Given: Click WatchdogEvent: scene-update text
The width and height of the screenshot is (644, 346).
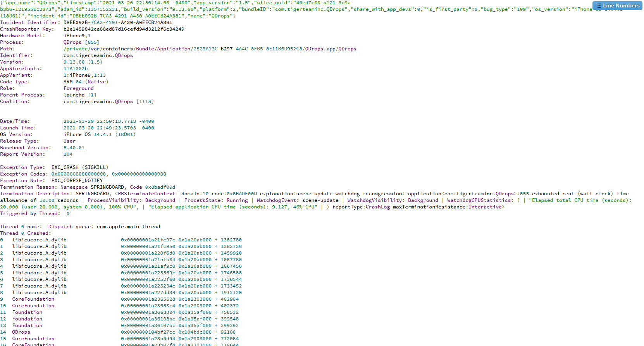Looking at the screenshot, I should pos(298,200).
